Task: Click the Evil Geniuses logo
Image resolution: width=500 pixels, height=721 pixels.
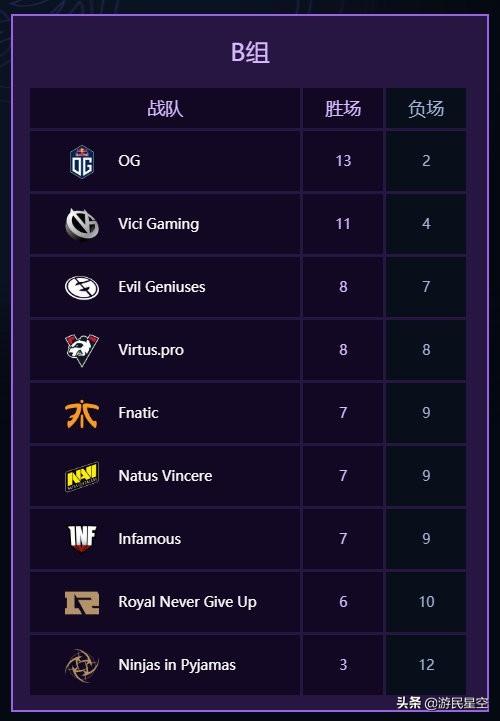Action: pos(82,287)
